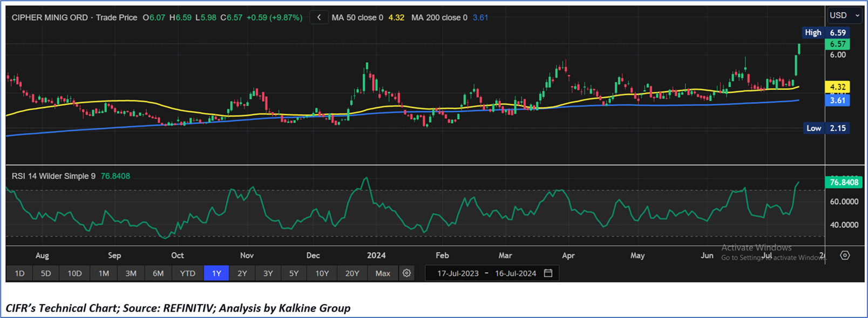The height and width of the screenshot is (318, 868).
Task: Select the 6M range button
Action: 158,273
